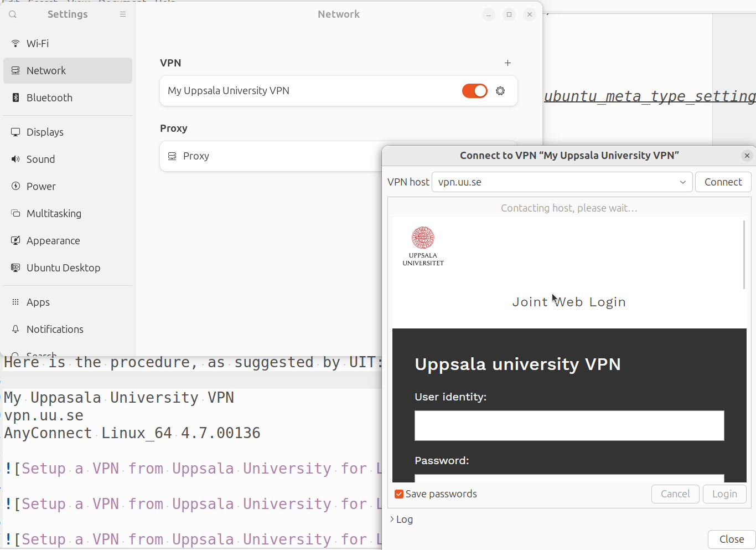Open the Proxy settings entry
This screenshot has width=756, height=550.
[196, 156]
